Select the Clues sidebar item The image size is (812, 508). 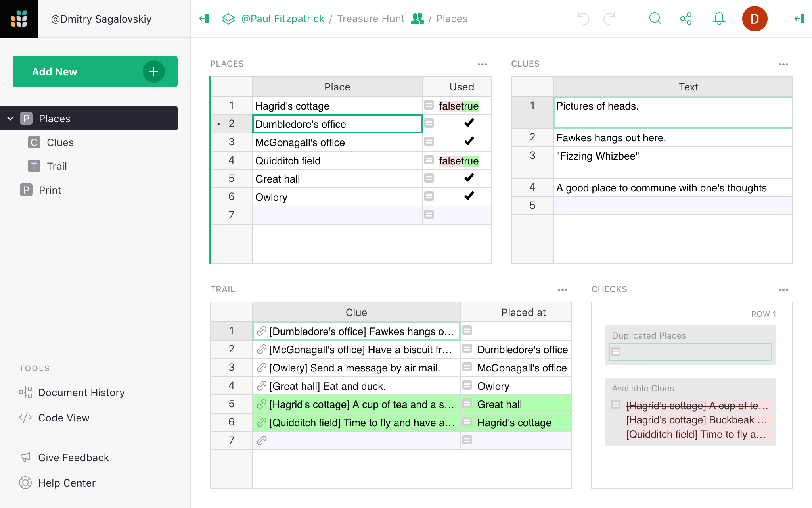[59, 142]
